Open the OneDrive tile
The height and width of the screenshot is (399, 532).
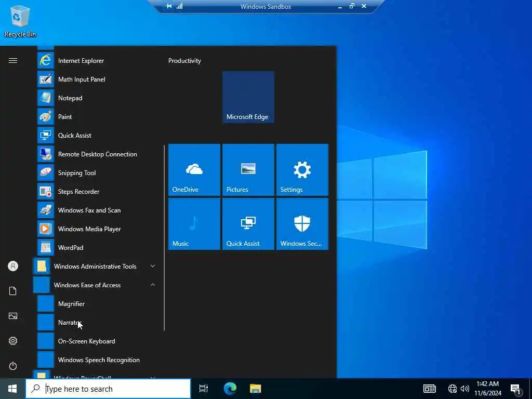pyautogui.click(x=194, y=170)
